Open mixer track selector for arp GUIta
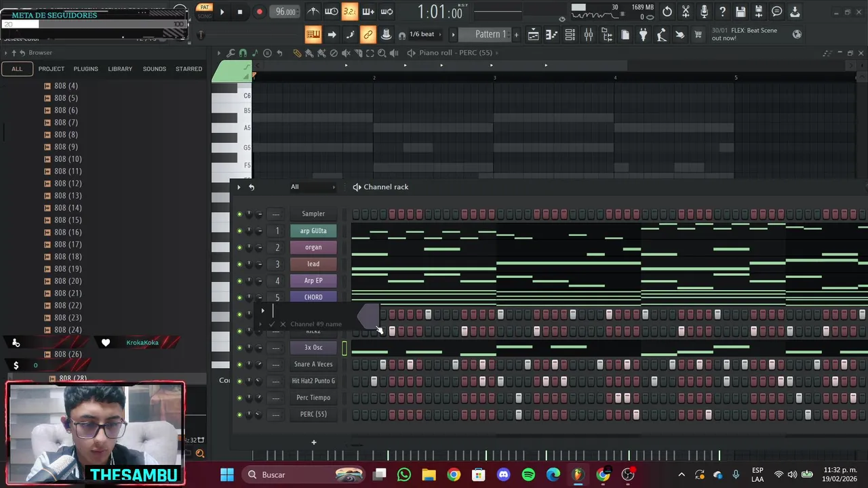Image resolution: width=868 pixels, height=488 pixels. 277,231
